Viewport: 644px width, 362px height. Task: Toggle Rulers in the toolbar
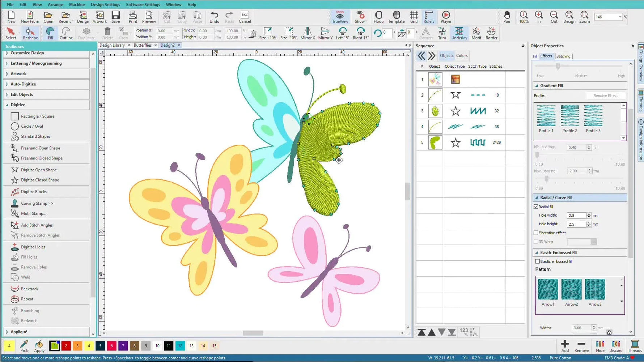[429, 17]
